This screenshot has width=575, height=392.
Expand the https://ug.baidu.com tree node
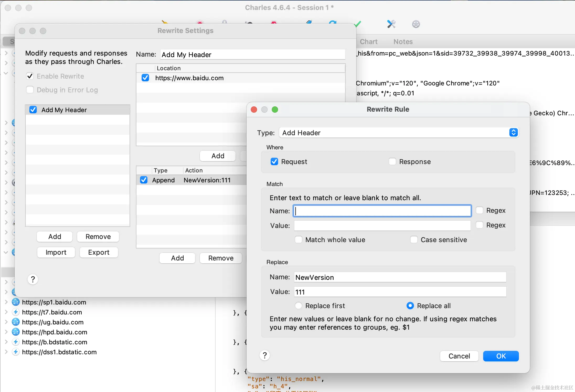coord(6,322)
